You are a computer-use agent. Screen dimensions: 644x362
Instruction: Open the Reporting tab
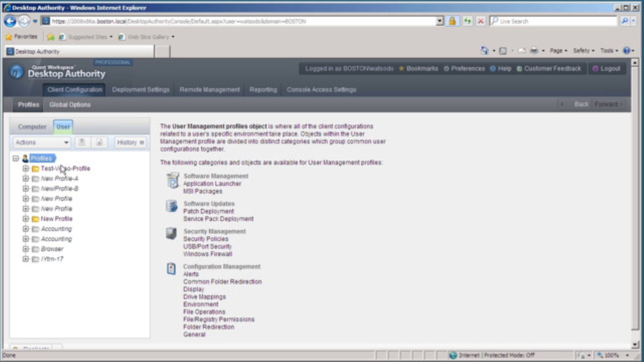(x=263, y=89)
